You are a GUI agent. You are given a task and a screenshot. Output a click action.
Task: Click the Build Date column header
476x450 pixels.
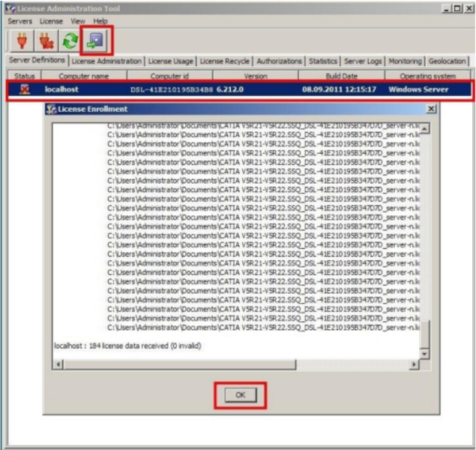click(342, 76)
